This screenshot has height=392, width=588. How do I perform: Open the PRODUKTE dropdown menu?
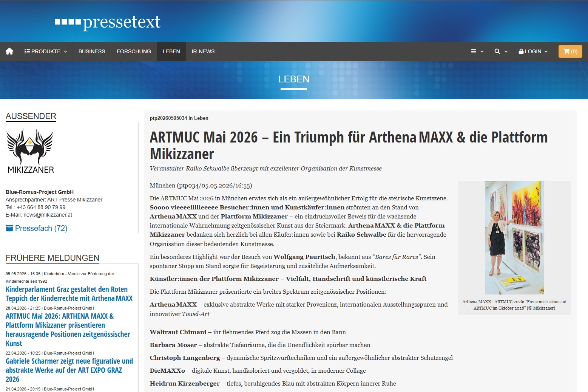point(46,51)
